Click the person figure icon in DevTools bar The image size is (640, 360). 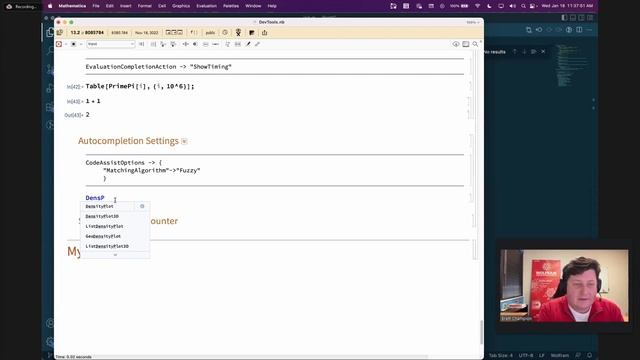click(238, 33)
